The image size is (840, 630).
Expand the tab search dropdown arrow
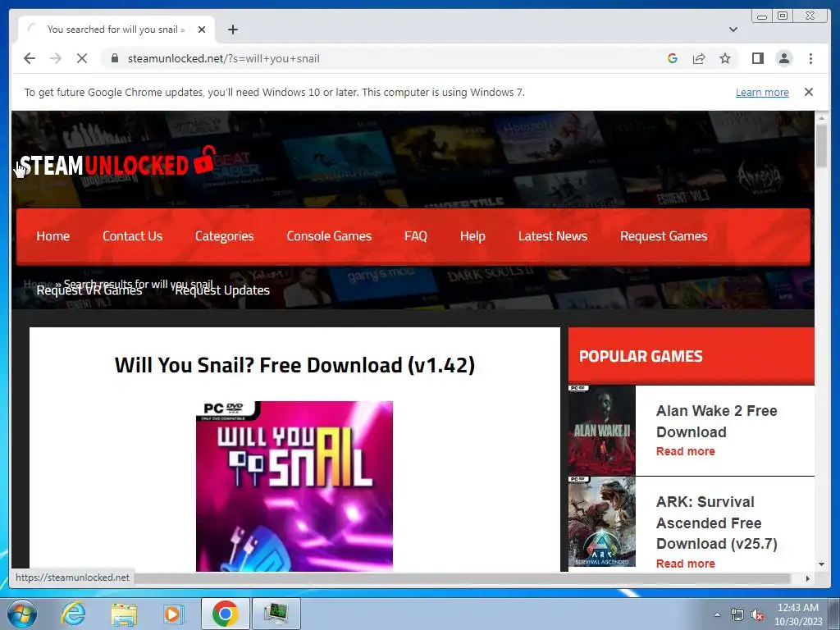pos(733,30)
